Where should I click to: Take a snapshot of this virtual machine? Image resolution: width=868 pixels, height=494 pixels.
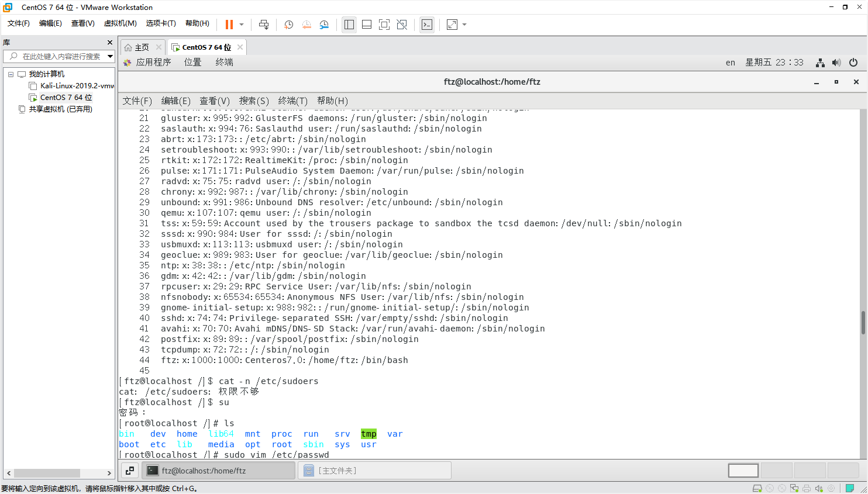pyautogui.click(x=288, y=25)
